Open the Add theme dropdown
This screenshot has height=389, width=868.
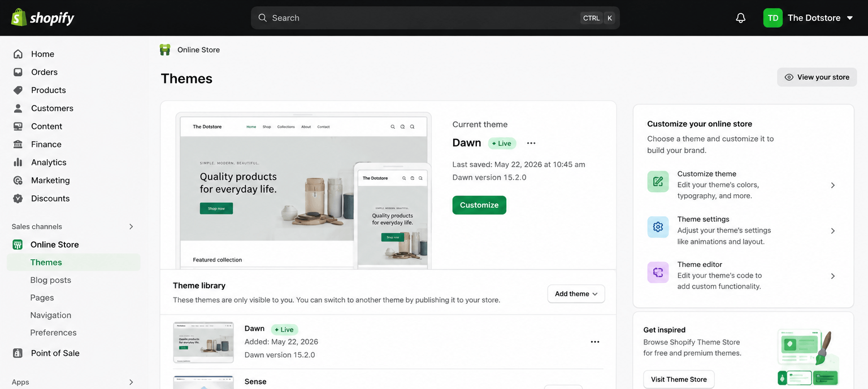tap(576, 294)
